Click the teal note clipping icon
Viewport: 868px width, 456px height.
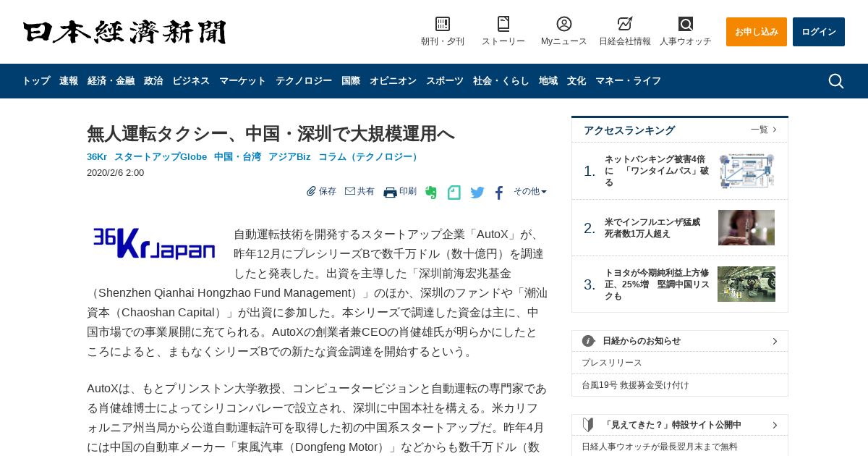[454, 193]
